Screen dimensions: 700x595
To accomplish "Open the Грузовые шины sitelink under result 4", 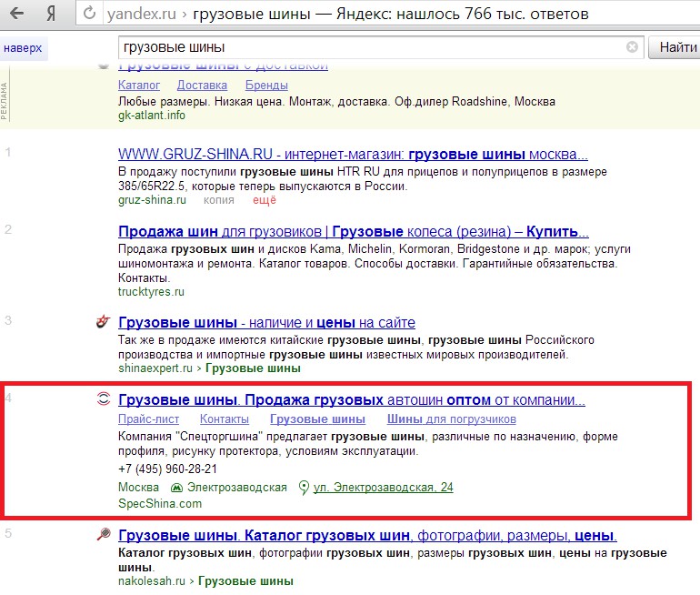I will 317,419.
